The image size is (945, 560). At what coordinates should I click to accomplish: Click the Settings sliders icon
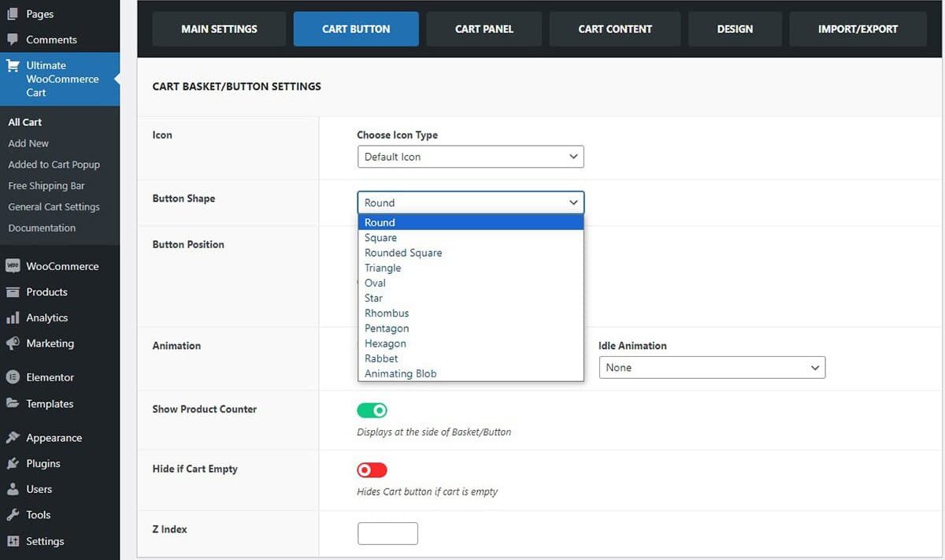click(x=13, y=541)
